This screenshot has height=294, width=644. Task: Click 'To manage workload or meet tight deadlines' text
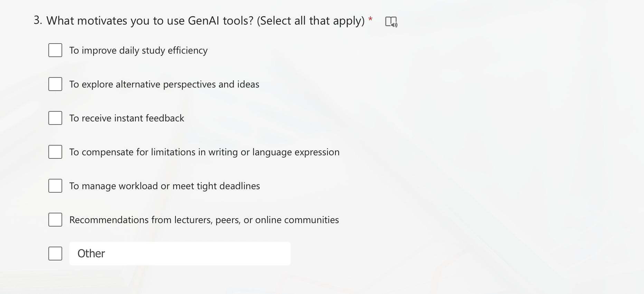point(164,186)
